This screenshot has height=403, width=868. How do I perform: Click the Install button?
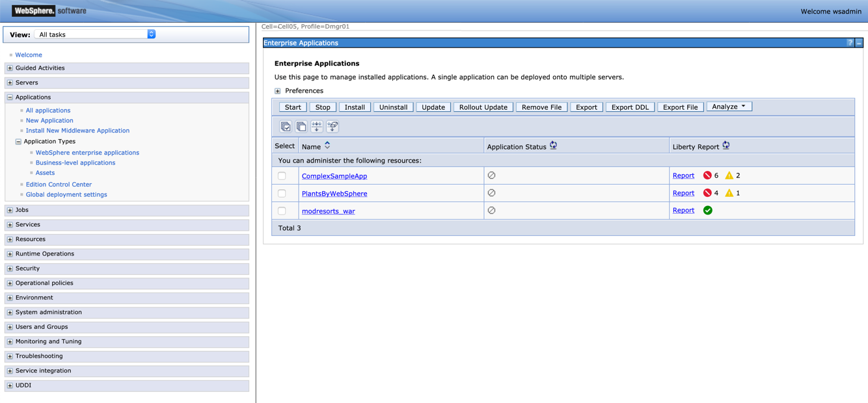[x=355, y=107]
